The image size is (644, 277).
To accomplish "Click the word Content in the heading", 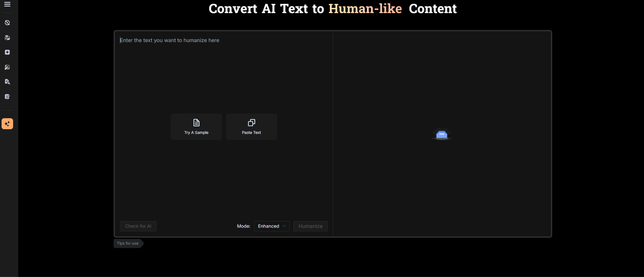I will tap(433, 9).
